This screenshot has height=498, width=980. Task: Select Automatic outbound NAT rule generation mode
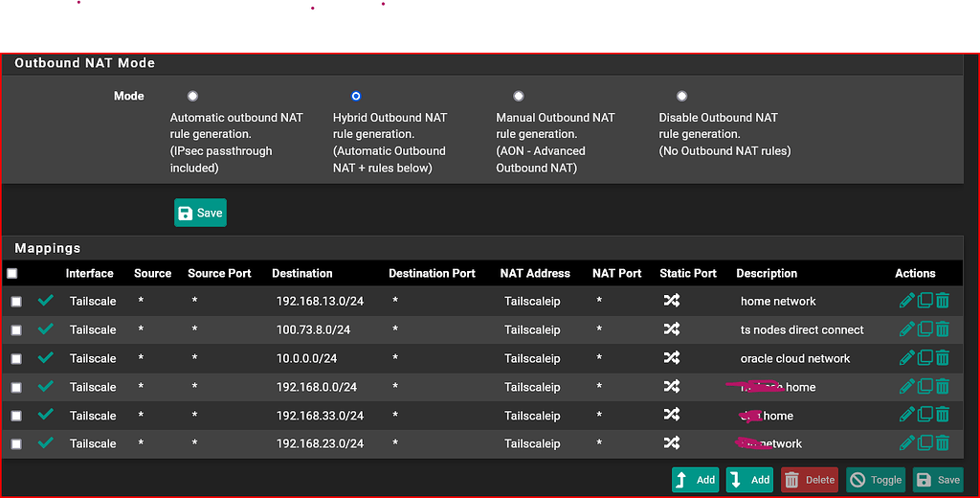tap(193, 96)
